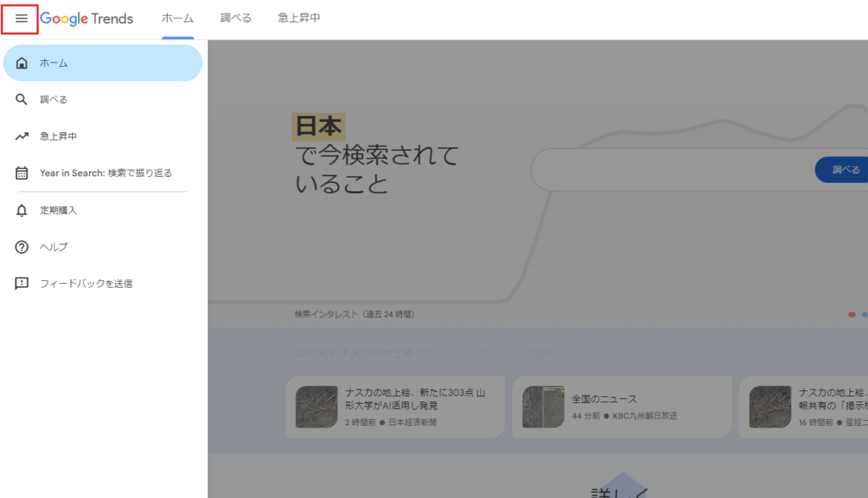Select the trending arrow icon for 急上昇中

tap(20, 136)
